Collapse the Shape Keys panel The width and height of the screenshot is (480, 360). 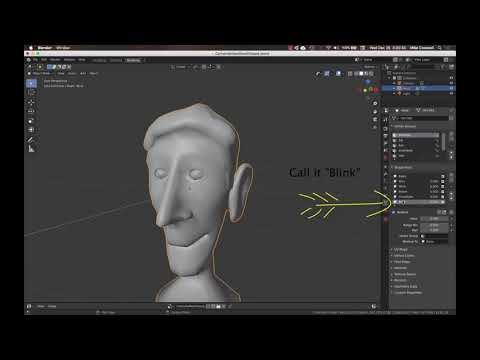[x=402, y=168]
